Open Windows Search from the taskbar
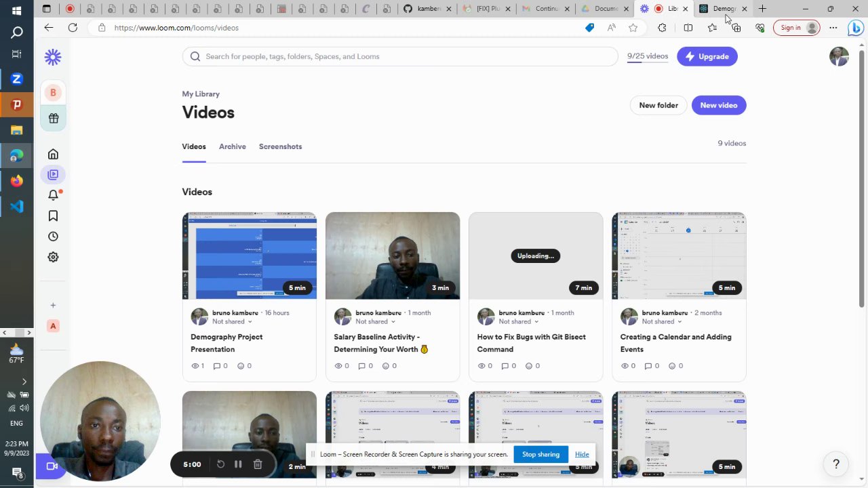 tap(17, 32)
